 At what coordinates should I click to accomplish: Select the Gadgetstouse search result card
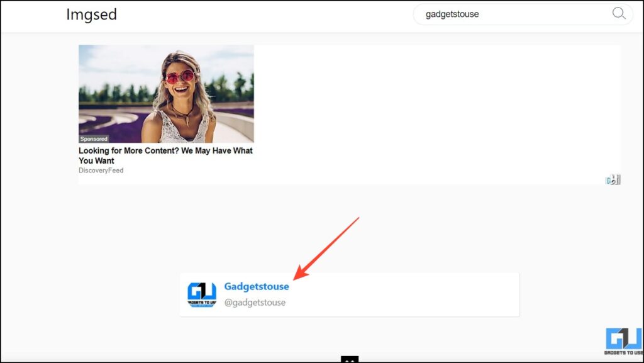(350, 294)
